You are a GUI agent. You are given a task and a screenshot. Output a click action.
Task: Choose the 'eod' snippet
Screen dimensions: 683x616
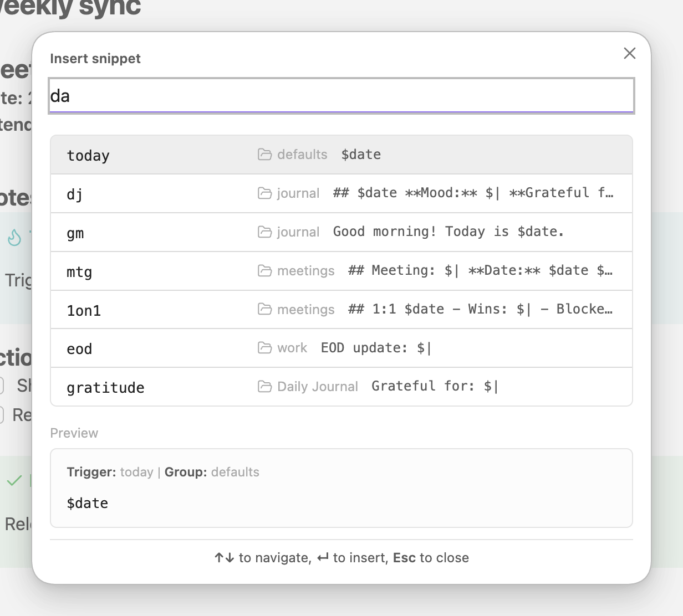tap(341, 348)
